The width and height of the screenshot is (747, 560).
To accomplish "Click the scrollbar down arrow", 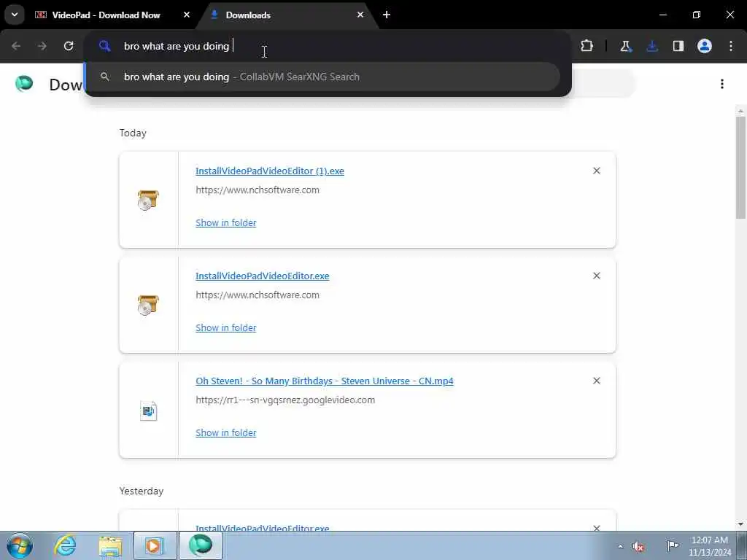I will [740, 524].
